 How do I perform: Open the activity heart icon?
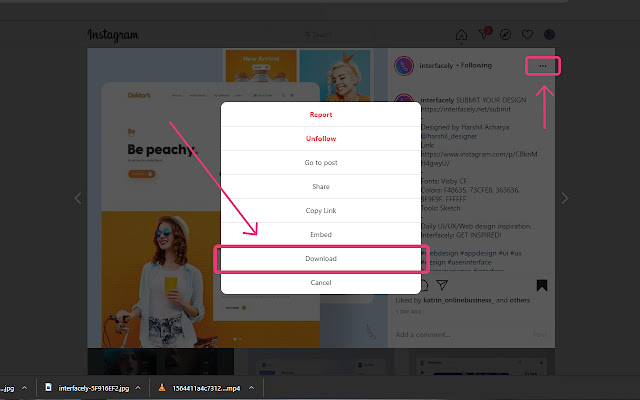pyautogui.click(x=527, y=35)
